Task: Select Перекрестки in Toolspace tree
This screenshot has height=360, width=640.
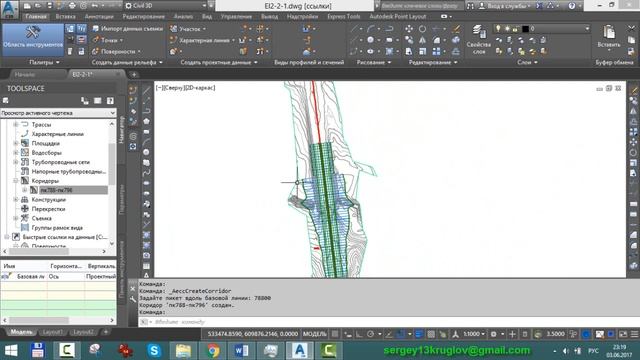Action: 48,209
